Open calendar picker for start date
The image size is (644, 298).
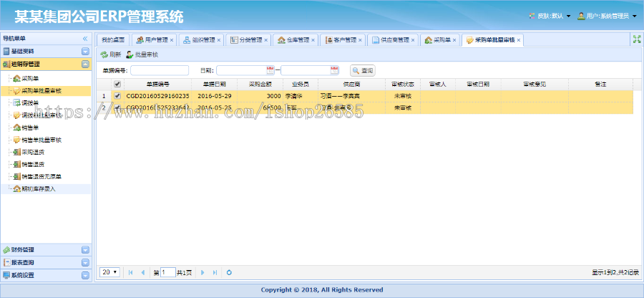(x=270, y=70)
